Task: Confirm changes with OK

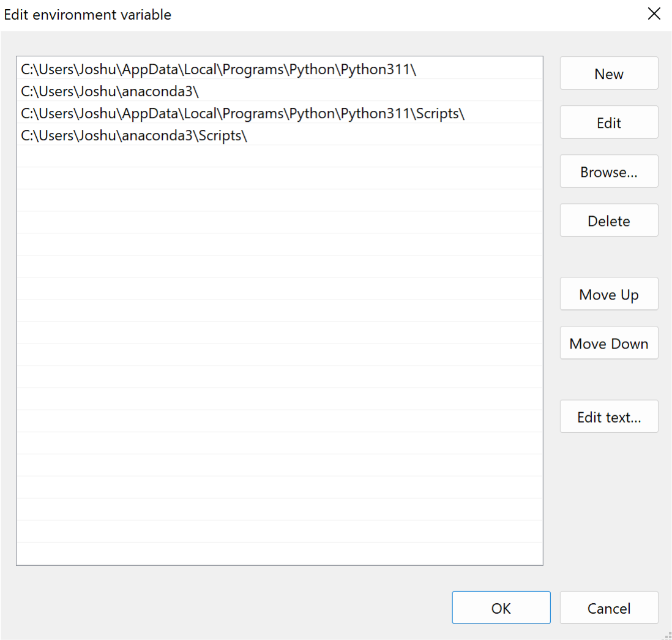Action: [x=501, y=608]
